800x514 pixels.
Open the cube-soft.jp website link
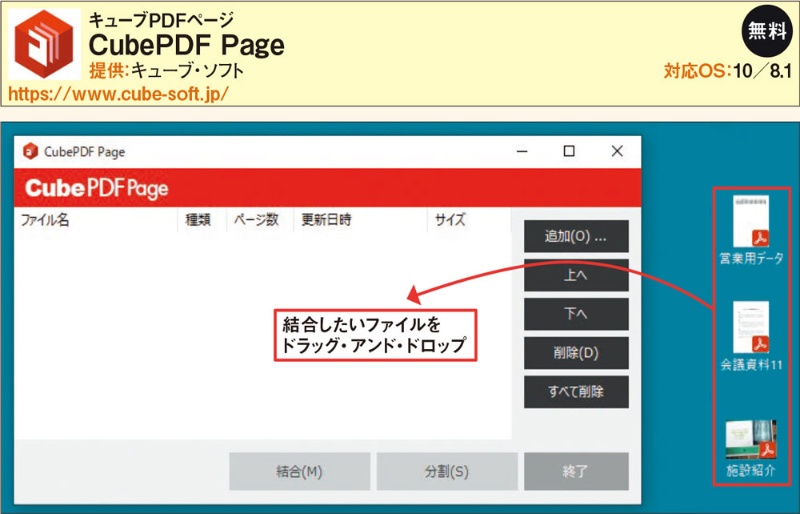(x=118, y=94)
